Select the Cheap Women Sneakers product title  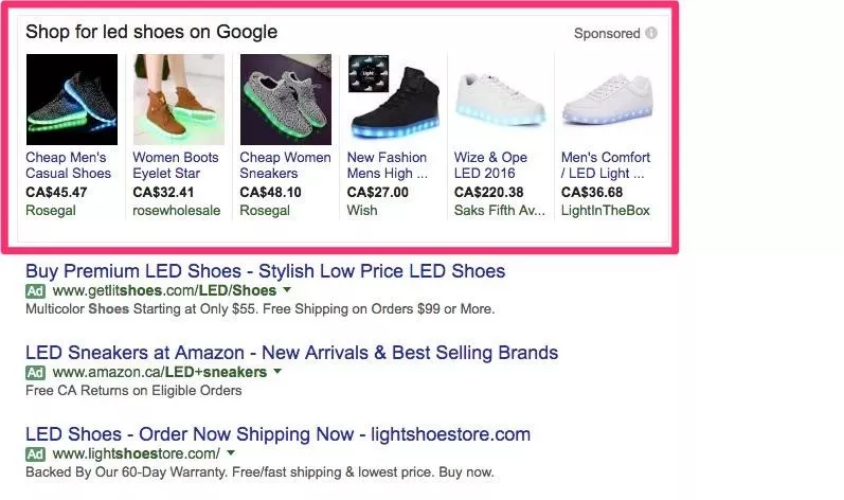click(285, 165)
